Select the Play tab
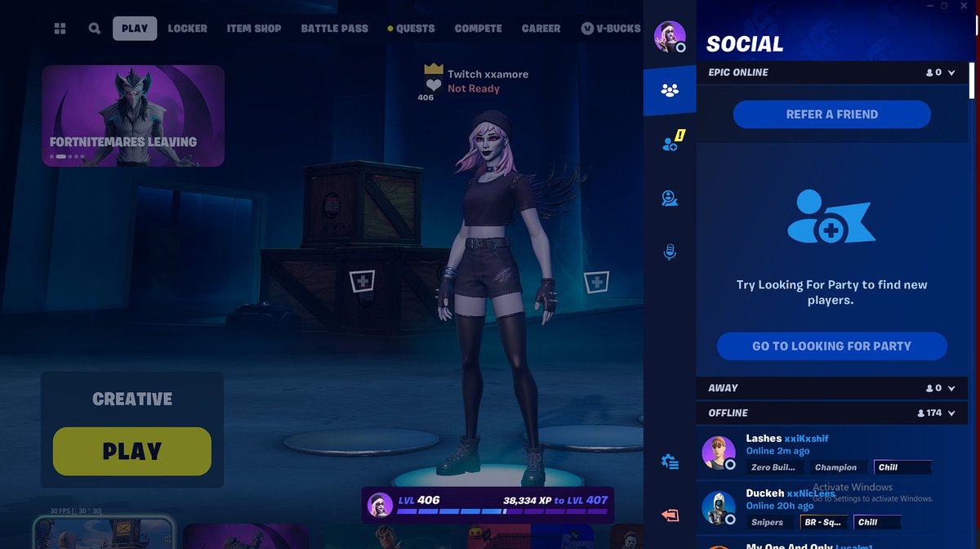Image resolution: width=980 pixels, height=549 pixels. tap(135, 29)
